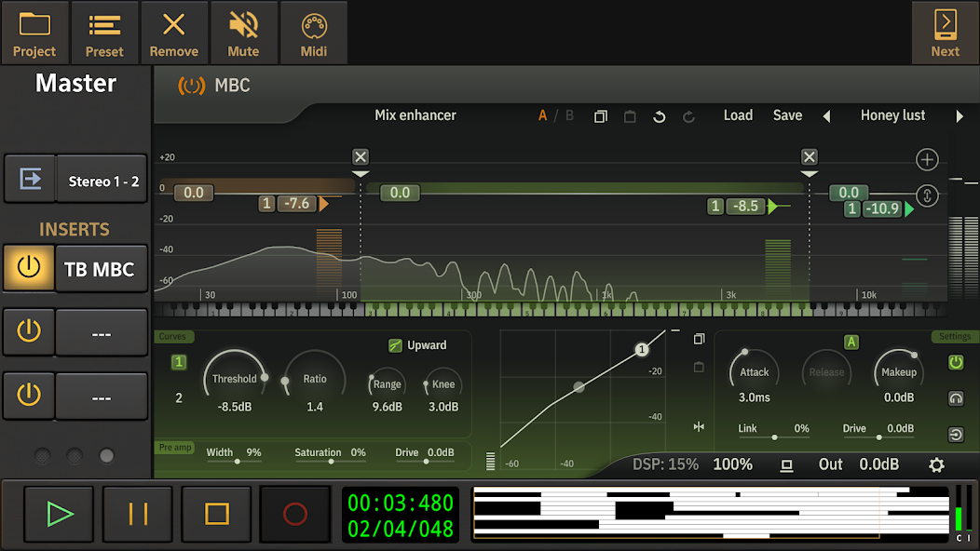The image size is (980, 551).
Task: Select the Pre amp tab
Action: [174, 448]
